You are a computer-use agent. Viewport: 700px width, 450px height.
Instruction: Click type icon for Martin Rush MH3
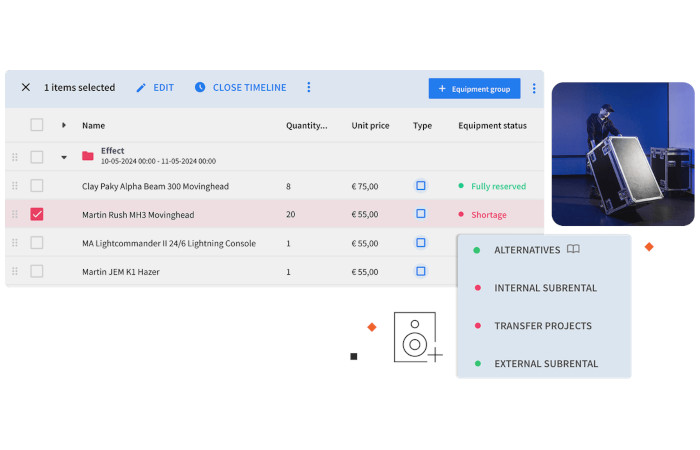421,214
